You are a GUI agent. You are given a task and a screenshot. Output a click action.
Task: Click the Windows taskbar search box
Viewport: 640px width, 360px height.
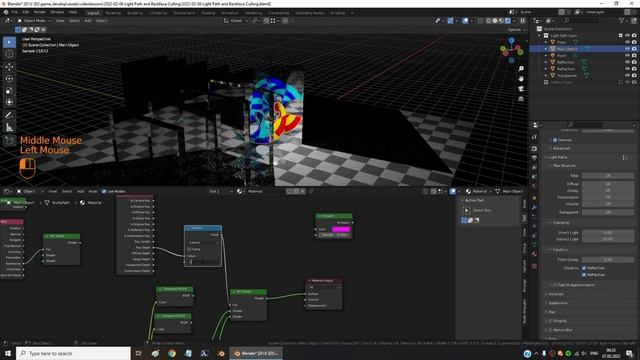click(73, 353)
